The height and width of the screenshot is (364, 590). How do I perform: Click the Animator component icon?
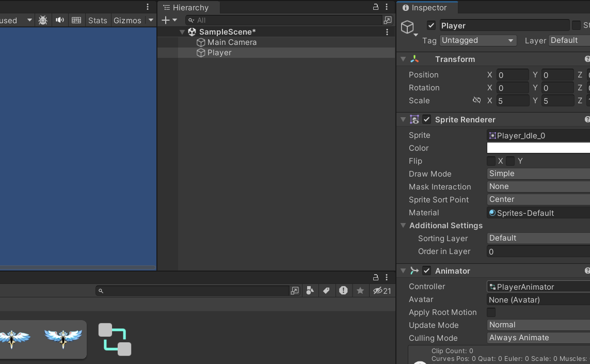pyautogui.click(x=414, y=271)
